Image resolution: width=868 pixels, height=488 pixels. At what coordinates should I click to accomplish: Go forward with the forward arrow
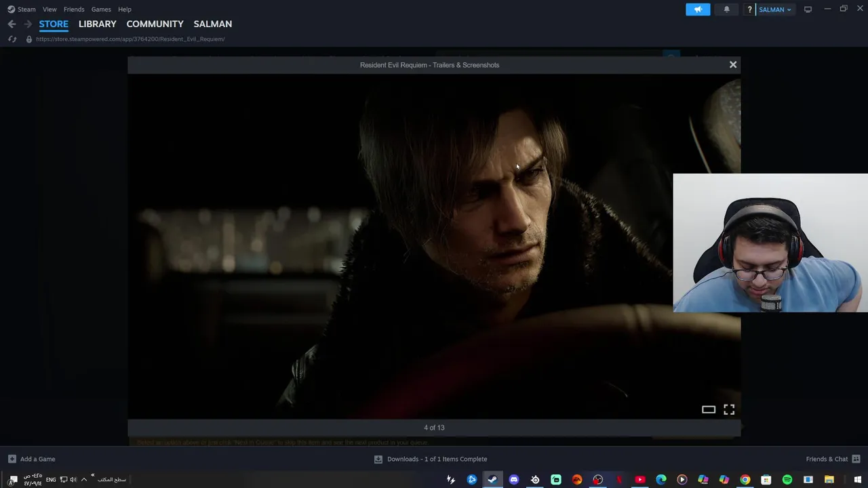coord(28,24)
